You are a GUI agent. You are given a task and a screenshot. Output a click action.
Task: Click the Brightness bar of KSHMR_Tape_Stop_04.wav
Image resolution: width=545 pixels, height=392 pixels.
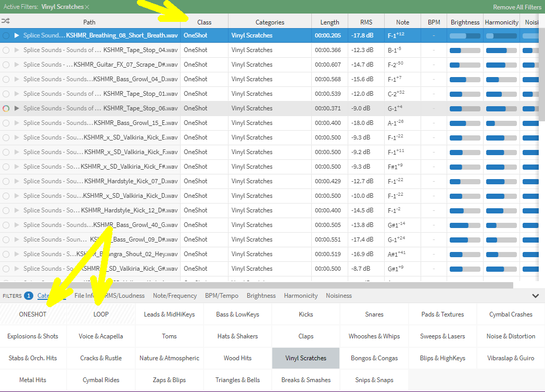pos(465,50)
